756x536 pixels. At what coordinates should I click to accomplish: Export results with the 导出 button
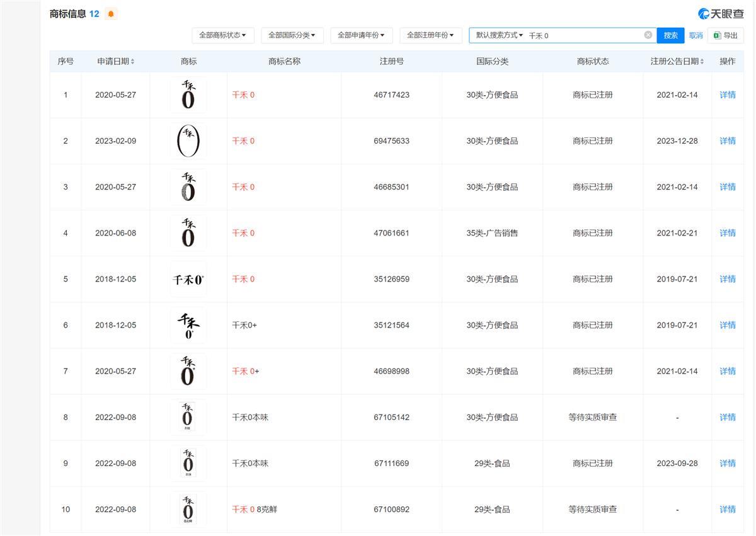click(725, 35)
